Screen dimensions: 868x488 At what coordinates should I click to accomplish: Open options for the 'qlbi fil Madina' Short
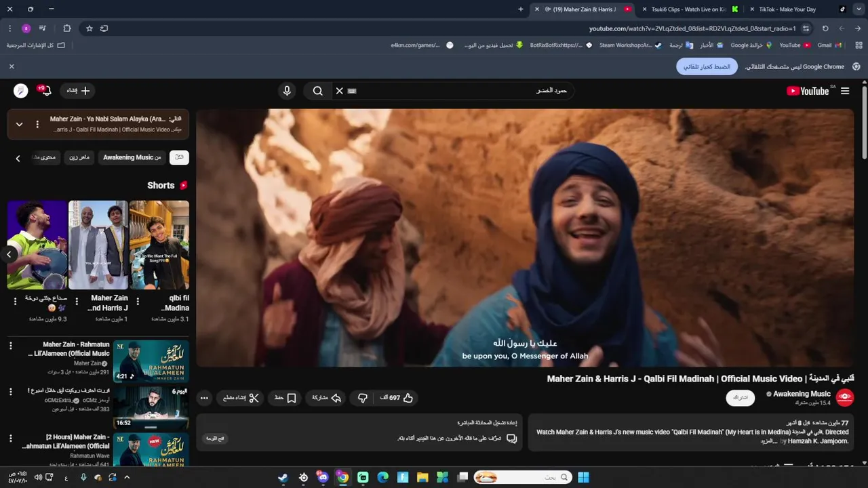coord(138,302)
